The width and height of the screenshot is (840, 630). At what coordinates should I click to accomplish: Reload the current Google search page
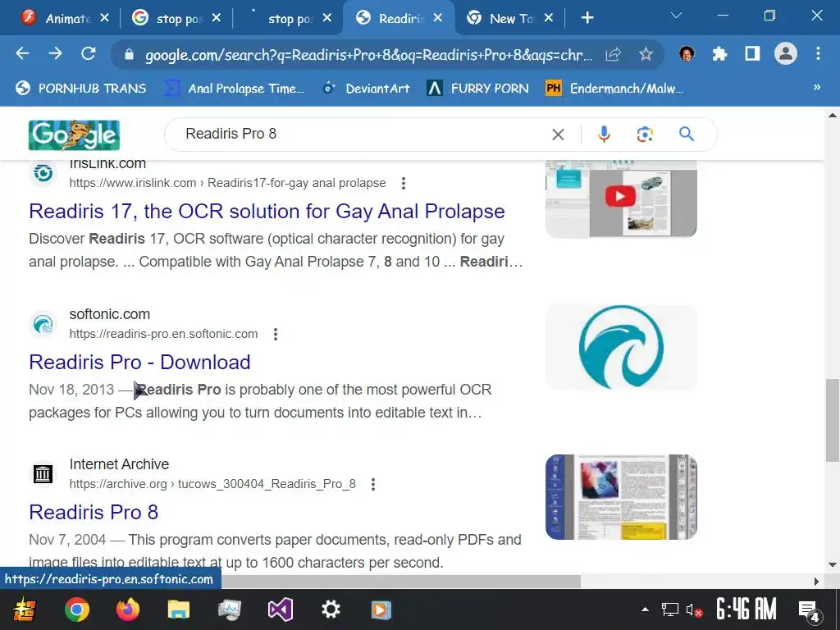point(89,53)
